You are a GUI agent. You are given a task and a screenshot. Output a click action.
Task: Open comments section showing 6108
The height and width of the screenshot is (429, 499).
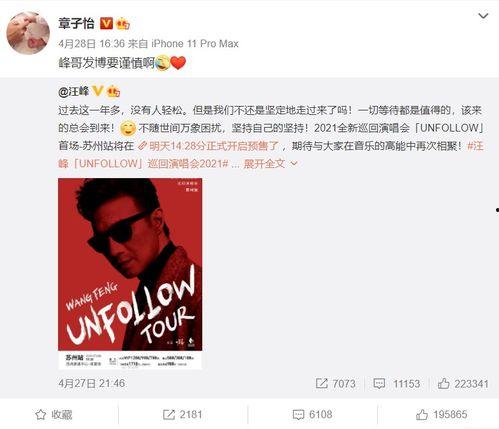312,415
